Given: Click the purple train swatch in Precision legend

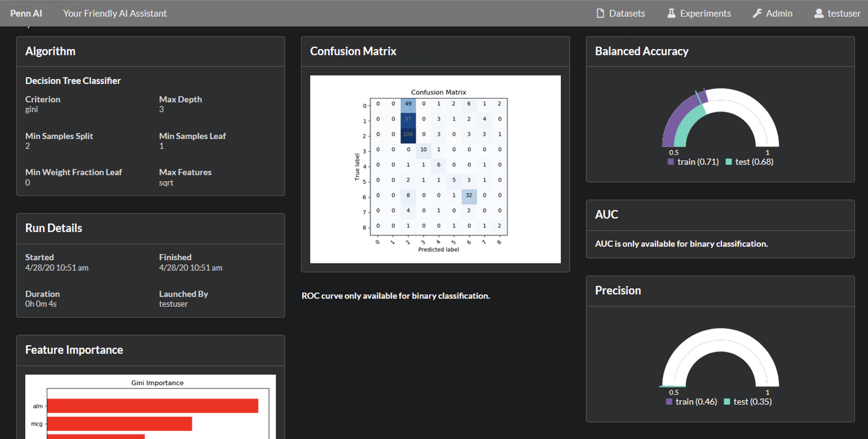Looking at the screenshot, I should point(669,402).
